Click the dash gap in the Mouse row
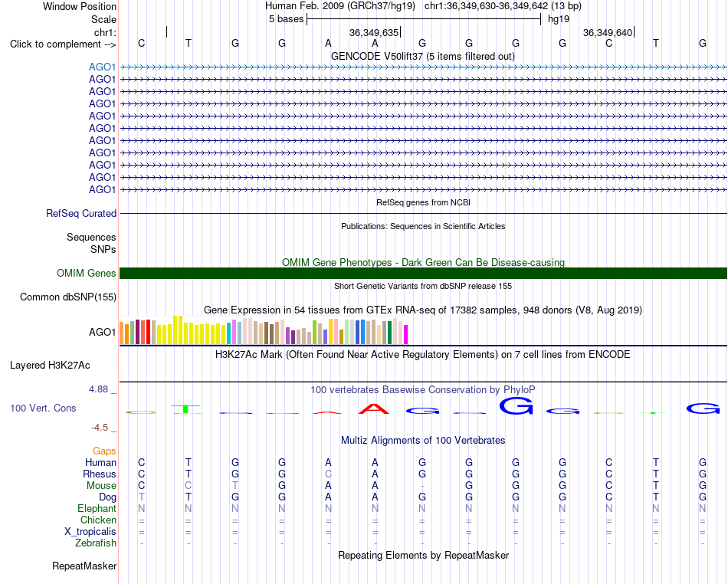This screenshot has width=728, height=584. (422, 486)
